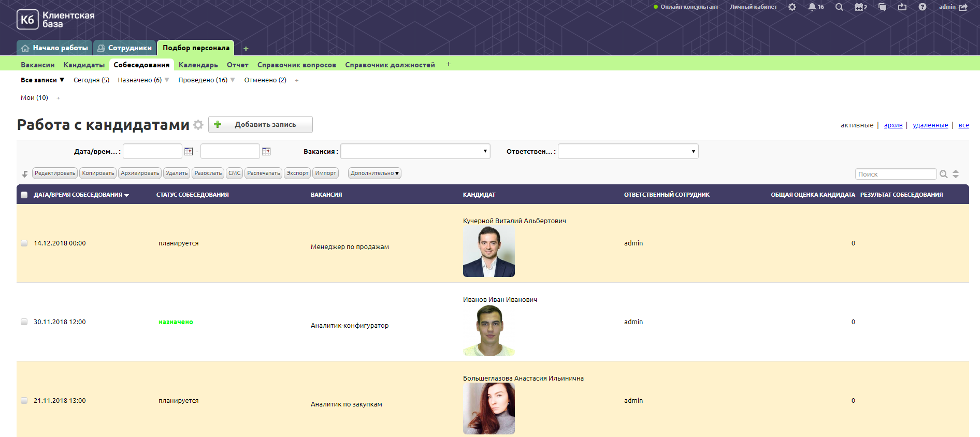Go to the Кандидаты submenu item

click(84, 65)
